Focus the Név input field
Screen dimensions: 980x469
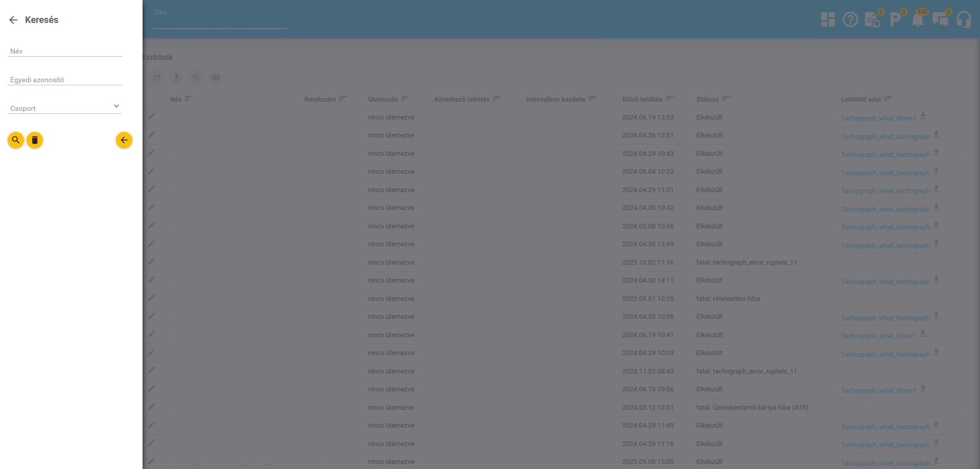point(65,51)
